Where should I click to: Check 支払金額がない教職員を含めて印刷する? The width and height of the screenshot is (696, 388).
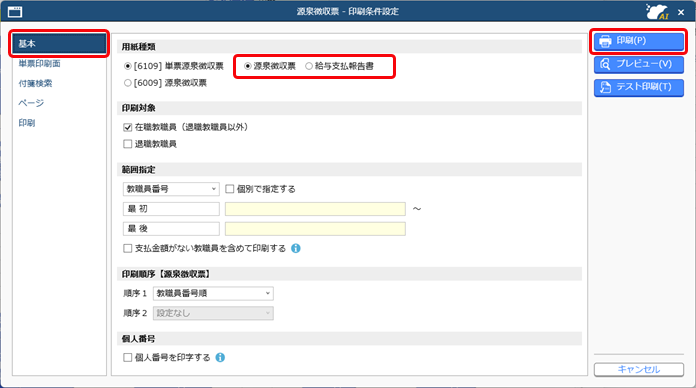point(128,249)
